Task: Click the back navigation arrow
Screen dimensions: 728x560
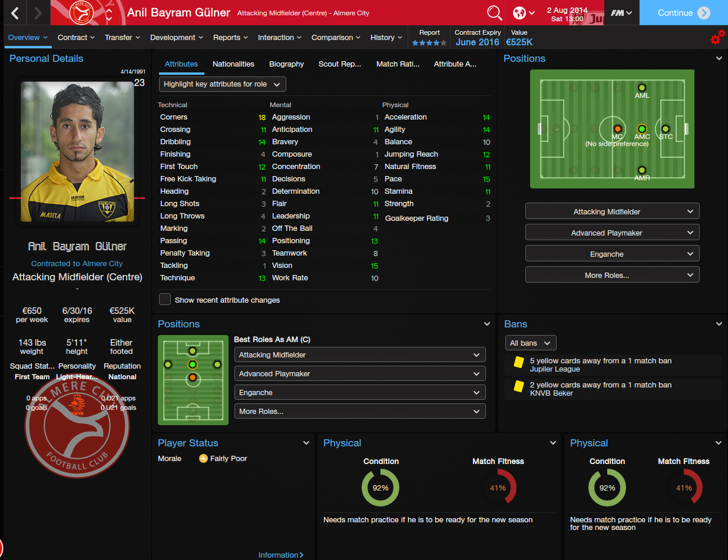Action: 15,12
